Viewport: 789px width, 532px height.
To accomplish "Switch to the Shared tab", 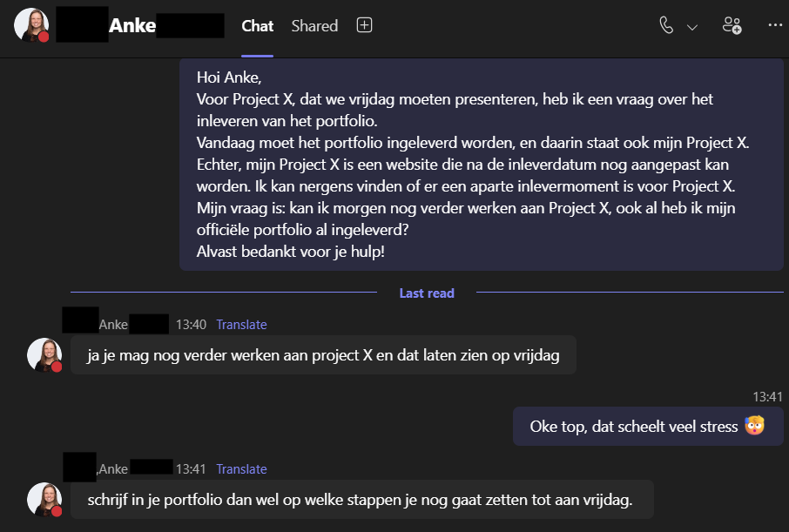I will pos(314,26).
